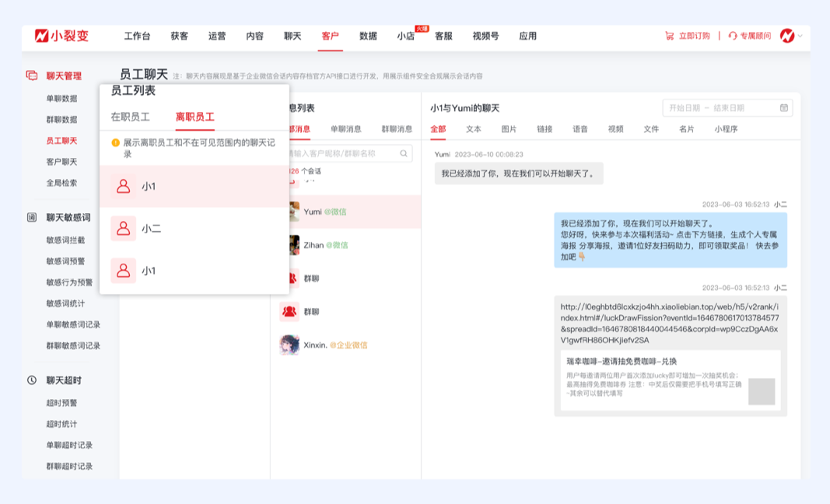Screen dimensions: 830x504
Task: Select the 图片 filter tab in chat view
Action: click(x=510, y=129)
